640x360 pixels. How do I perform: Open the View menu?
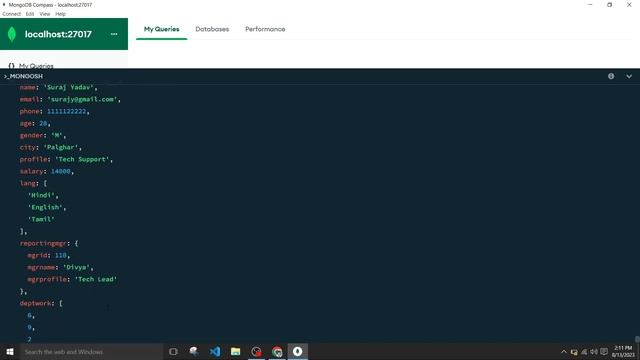[x=45, y=14]
